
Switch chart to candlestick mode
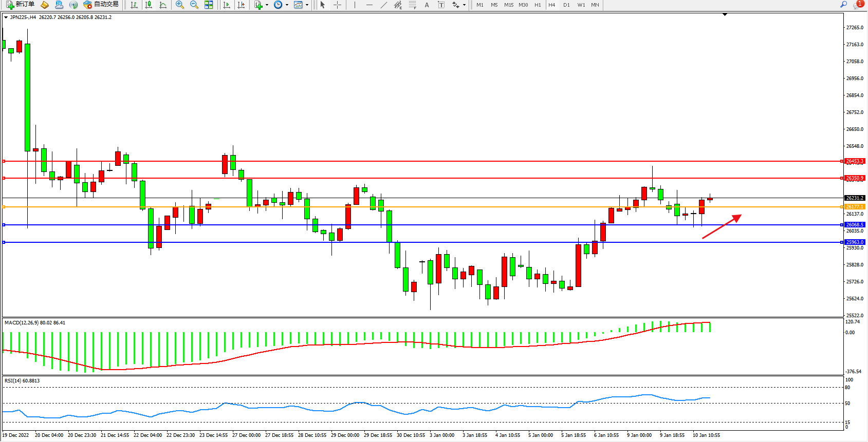(x=149, y=5)
